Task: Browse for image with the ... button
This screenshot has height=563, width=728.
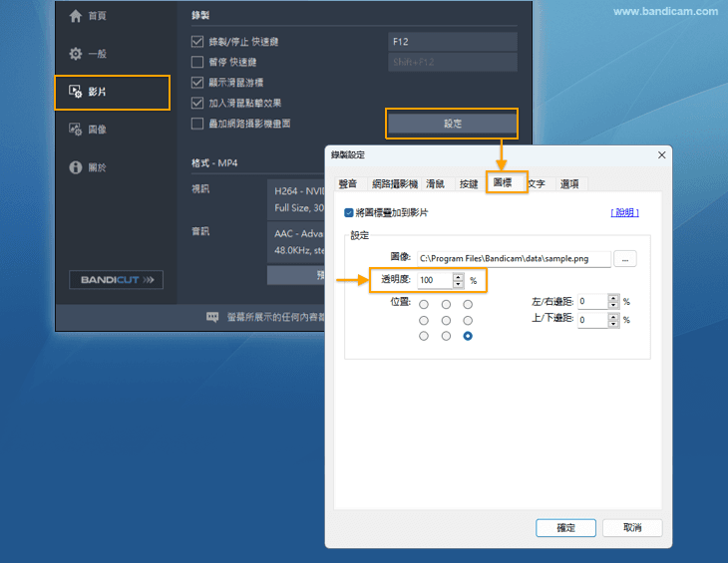Action: tap(625, 259)
